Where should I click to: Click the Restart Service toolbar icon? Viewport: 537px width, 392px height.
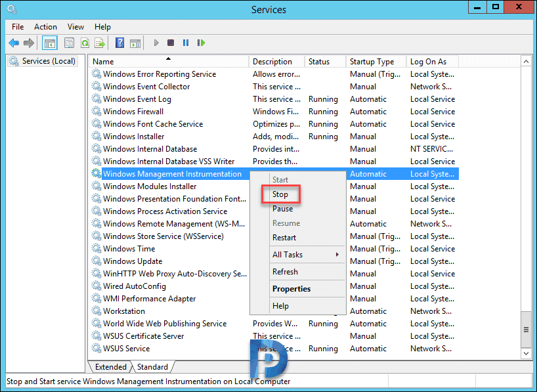pos(201,43)
